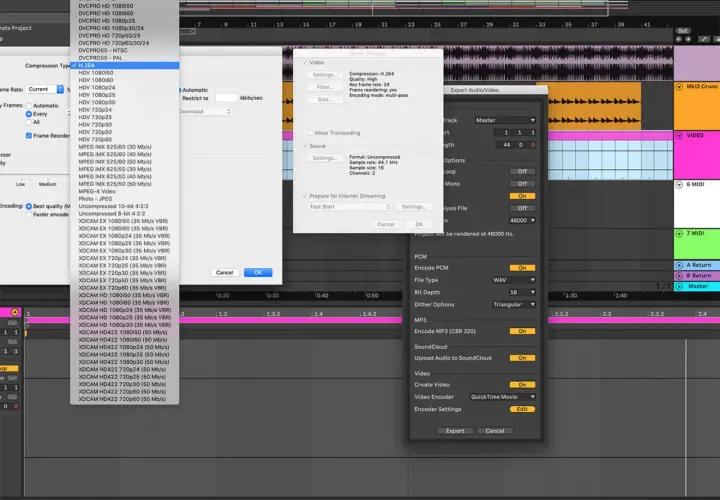This screenshot has width=720, height=500.
Task: Choose All key frames radio button
Action: click(x=29, y=122)
